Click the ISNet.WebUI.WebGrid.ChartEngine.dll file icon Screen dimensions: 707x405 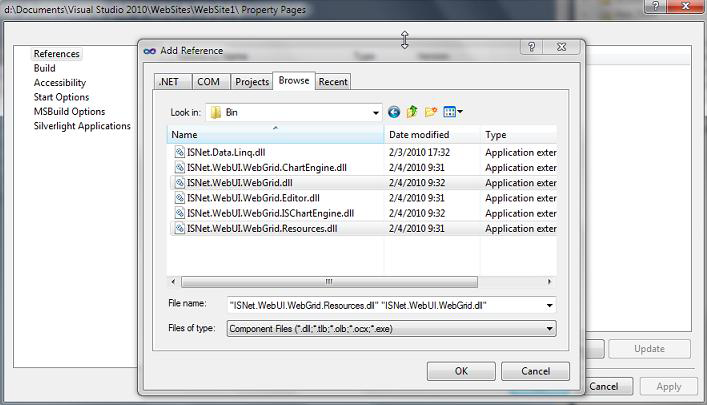[179, 167]
